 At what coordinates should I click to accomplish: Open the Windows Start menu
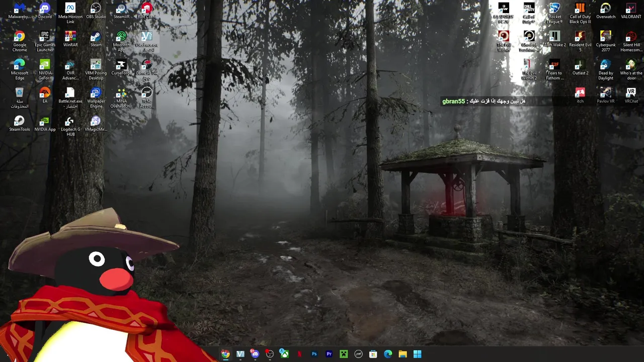tap(417, 354)
